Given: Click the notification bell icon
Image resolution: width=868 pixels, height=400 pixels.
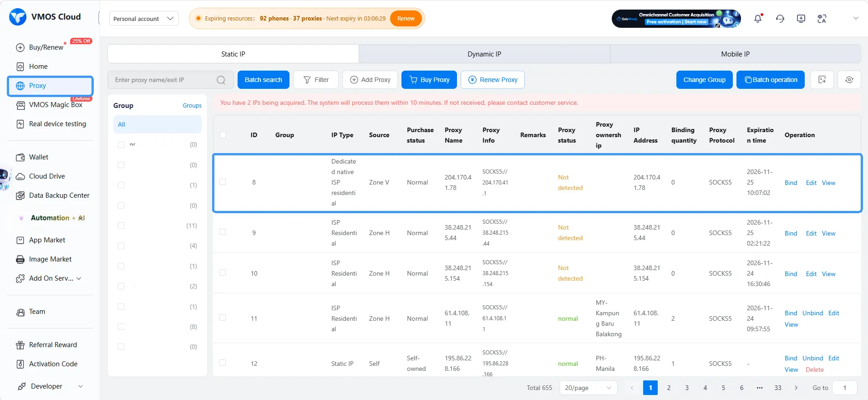Looking at the screenshot, I should [x=758, y=19].
